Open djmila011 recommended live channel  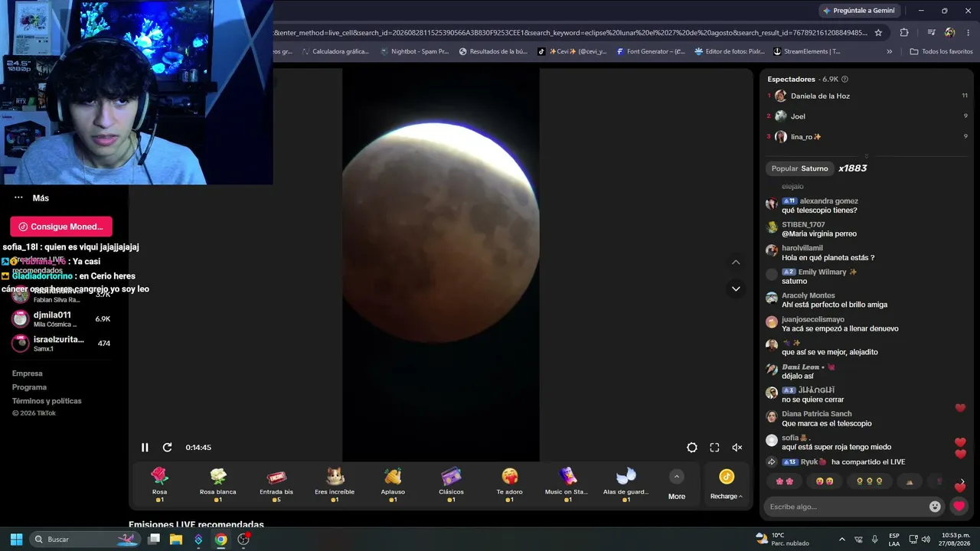(61, 319)
